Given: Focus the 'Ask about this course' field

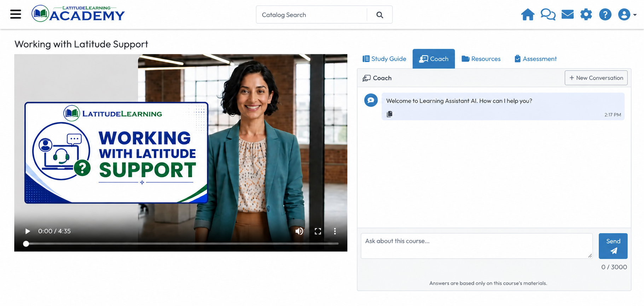Looking at the screenshot, I should pyautogui.click(x=477, y=246).
